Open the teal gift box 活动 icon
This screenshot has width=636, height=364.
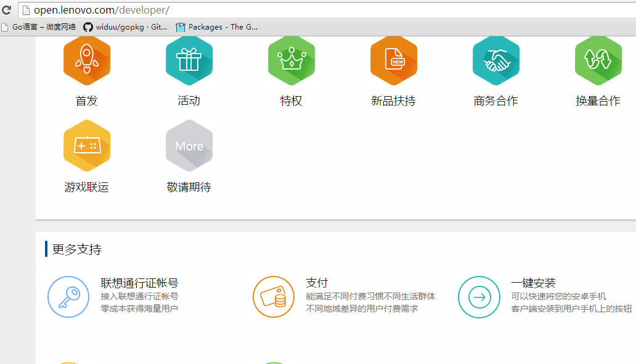point(189,61)
